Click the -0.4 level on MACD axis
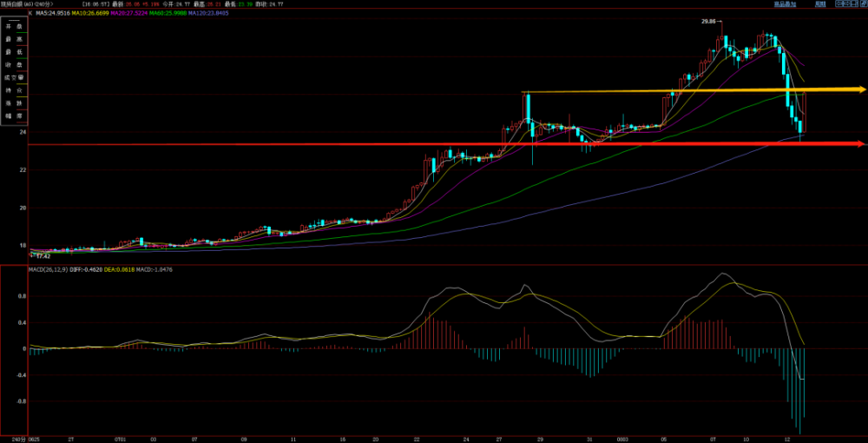Screen dimensions: 868x443 tap(19, 375)
